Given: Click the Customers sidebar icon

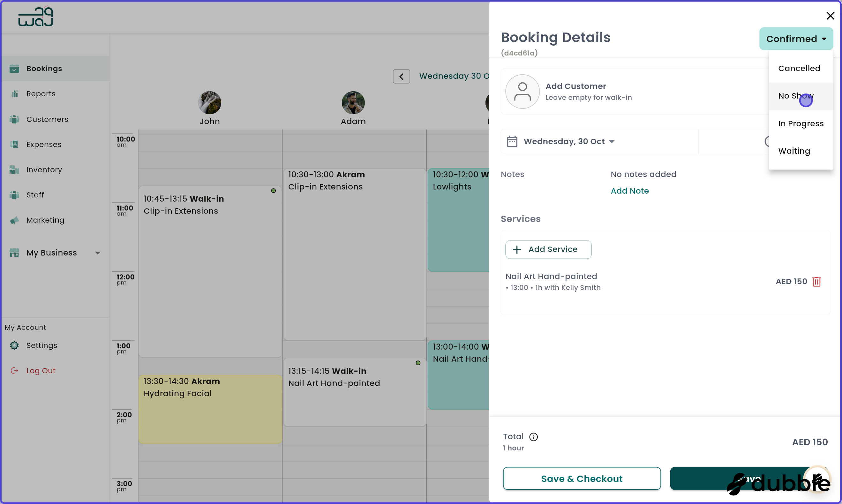Looking at the screenshot, I should [15, 119].
